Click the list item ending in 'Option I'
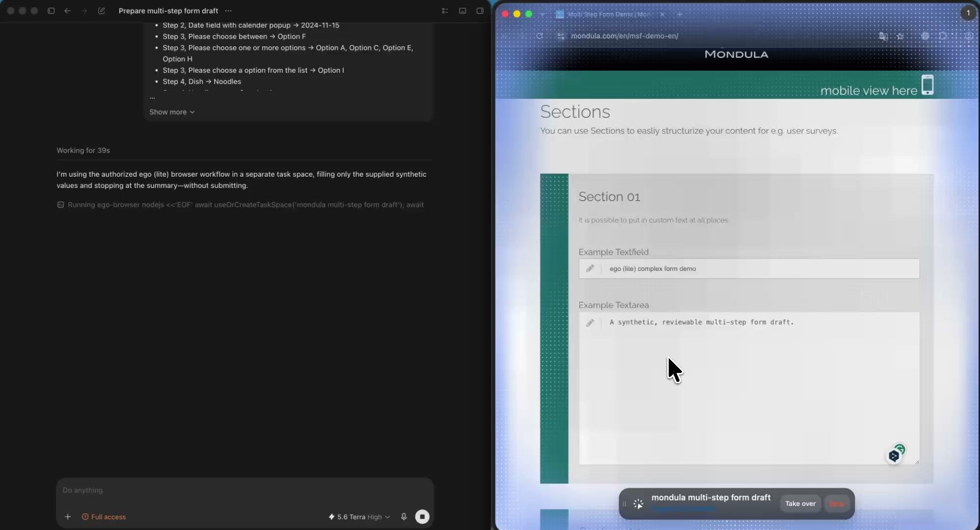The width and height of the screenshot is (980, 530). point(253,70)
